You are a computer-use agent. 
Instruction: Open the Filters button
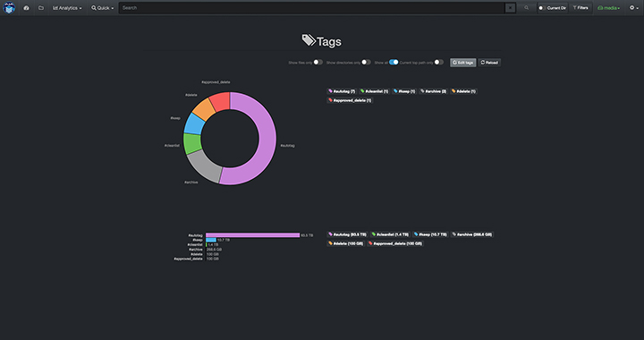tap(580, 8)
